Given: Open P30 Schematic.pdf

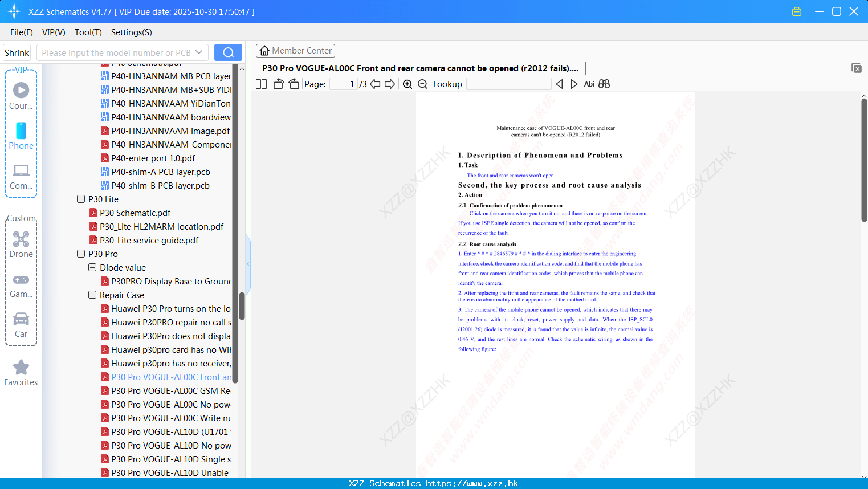Looking at the screenshot, I should (x=130, y=213).
